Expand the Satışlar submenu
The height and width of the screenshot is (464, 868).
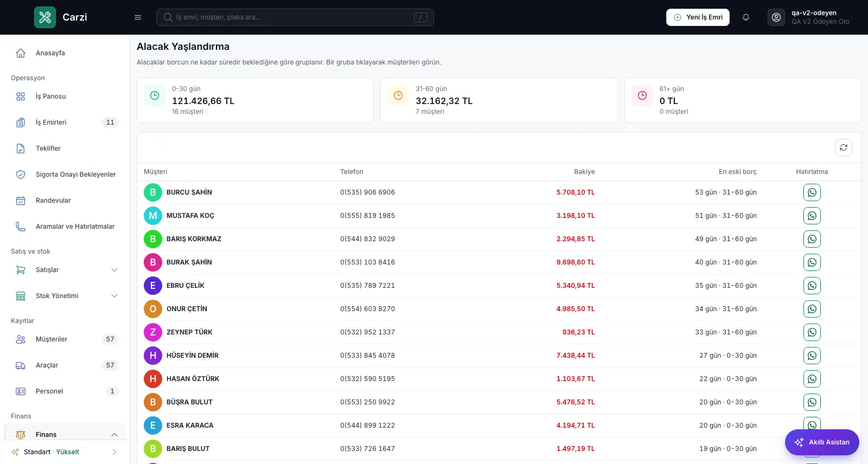click(x=114, y=270)
